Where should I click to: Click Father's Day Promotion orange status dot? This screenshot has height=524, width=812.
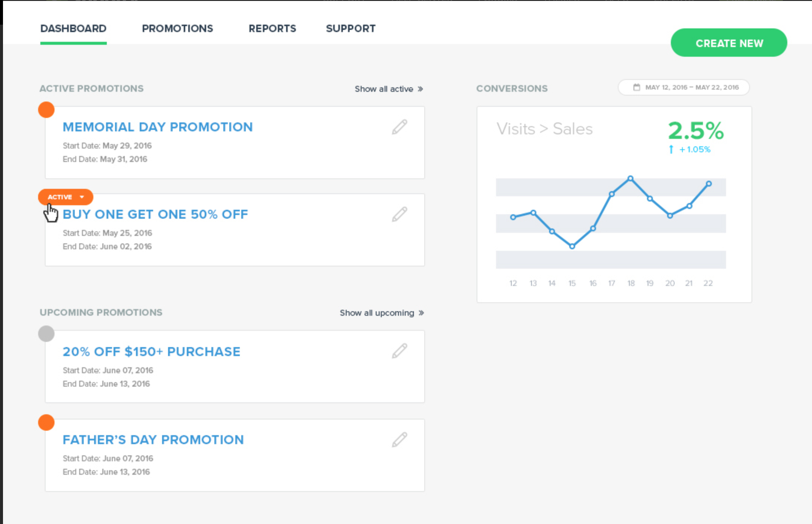pyautogui.click(x=46, y=422)
